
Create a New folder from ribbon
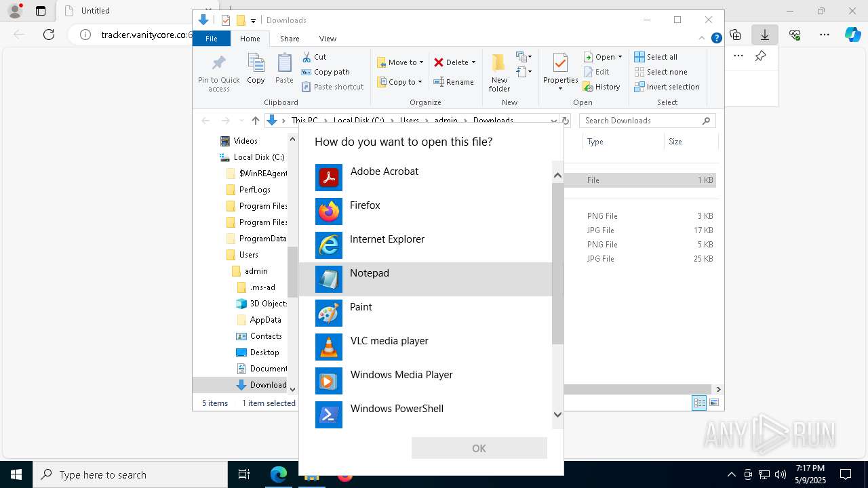[499, 73]
